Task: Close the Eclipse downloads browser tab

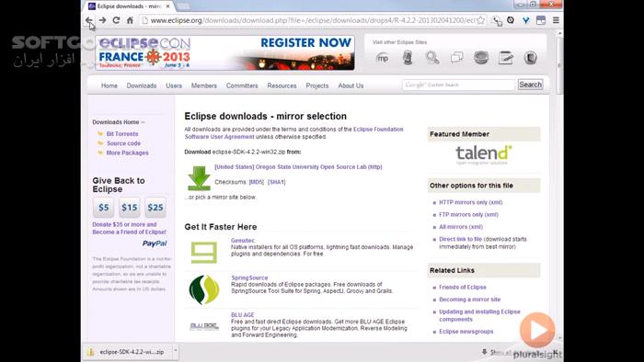Action: pyautogui.click(x=167, y=6)
